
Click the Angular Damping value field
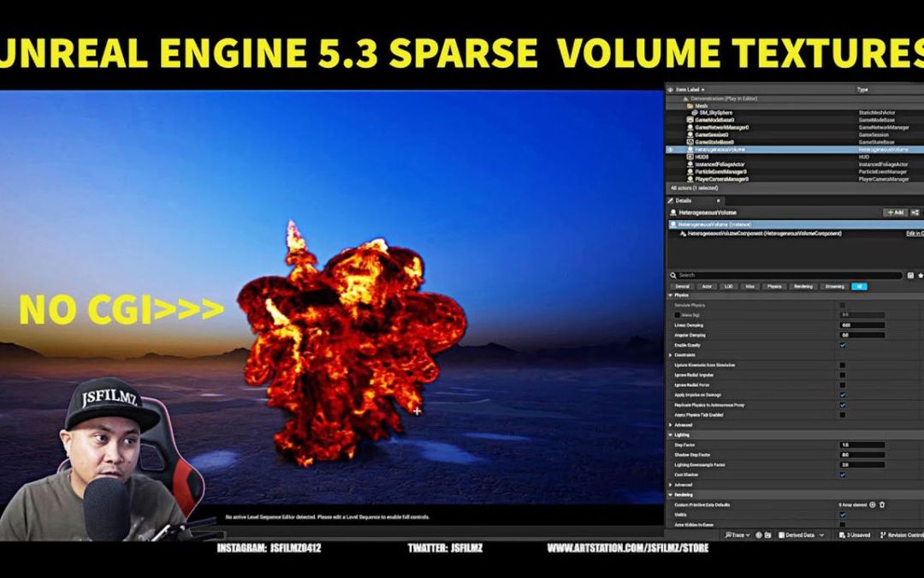point(862,335)
